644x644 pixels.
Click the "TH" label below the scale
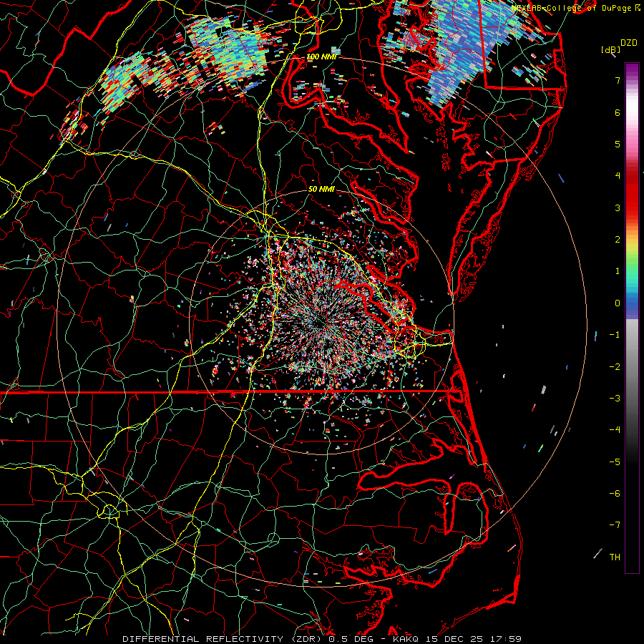pos(615,557)
